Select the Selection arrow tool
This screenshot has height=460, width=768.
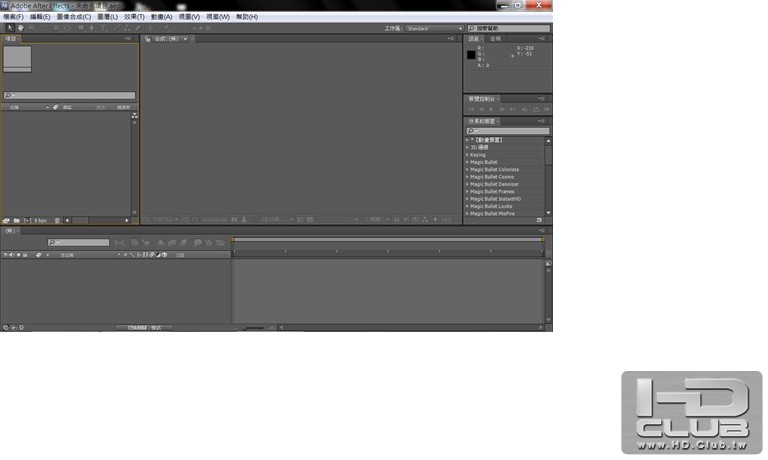coord(10,28)
